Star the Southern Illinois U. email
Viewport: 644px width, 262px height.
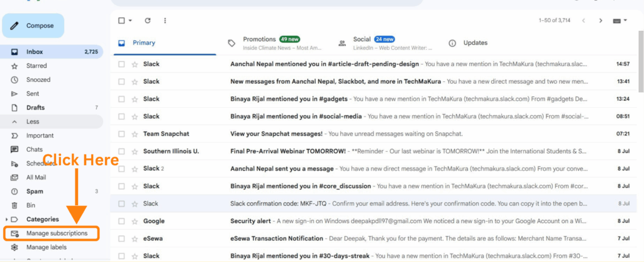(135, 151)
